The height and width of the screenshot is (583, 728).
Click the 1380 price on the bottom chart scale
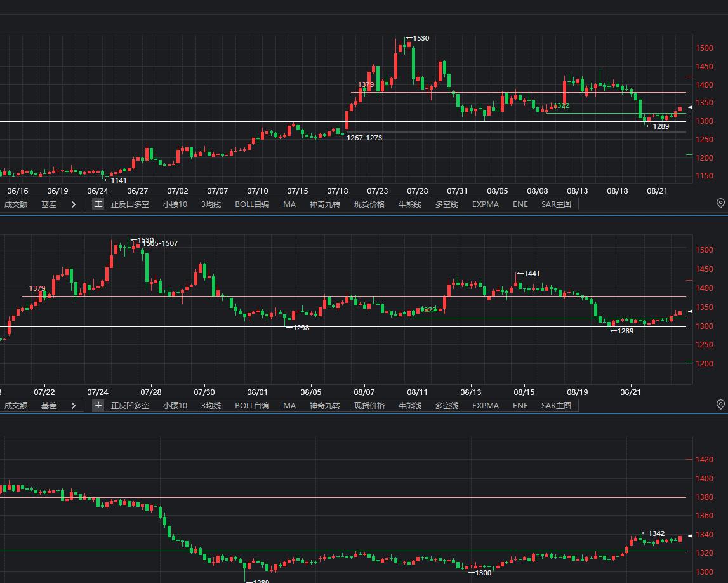pos(705,497)
